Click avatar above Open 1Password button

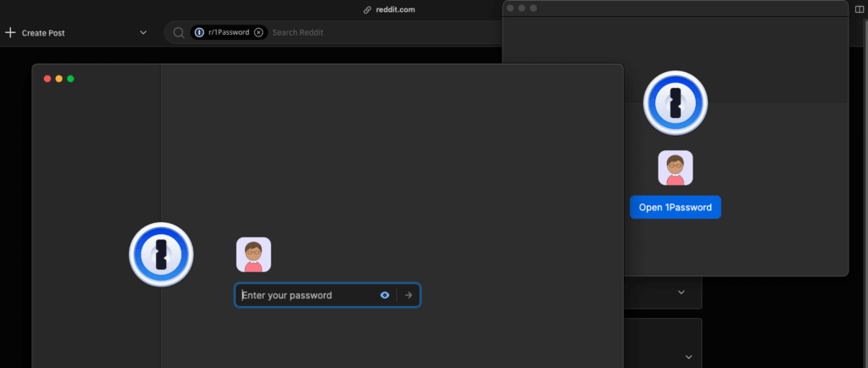pos(676,168)
